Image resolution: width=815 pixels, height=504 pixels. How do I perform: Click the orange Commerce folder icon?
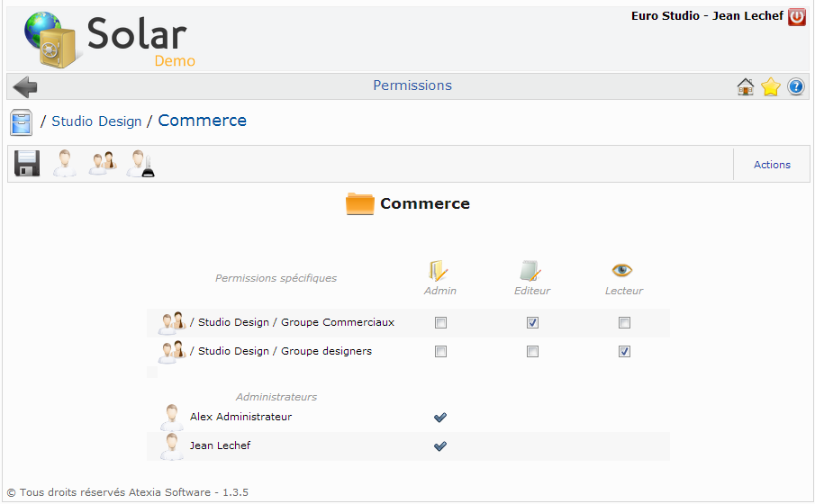tap(359, 203)
